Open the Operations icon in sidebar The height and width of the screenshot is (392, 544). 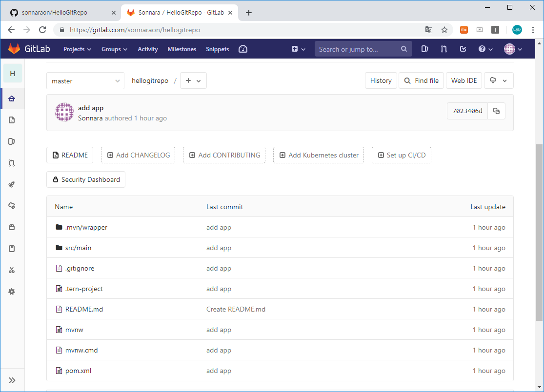pos(12,206)
